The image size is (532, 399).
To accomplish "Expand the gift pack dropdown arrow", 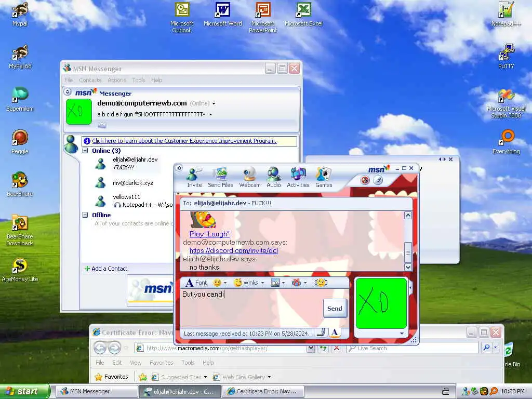I will (305, 283).
